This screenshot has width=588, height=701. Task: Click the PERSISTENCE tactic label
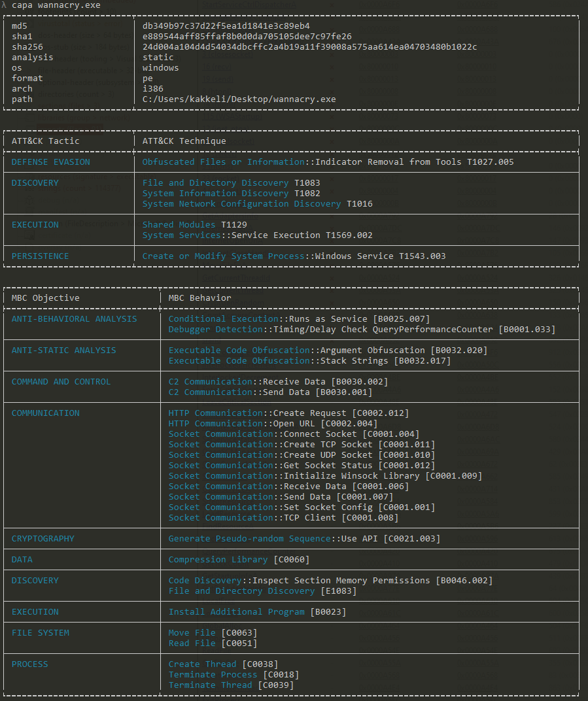click(x=40, y=256)
